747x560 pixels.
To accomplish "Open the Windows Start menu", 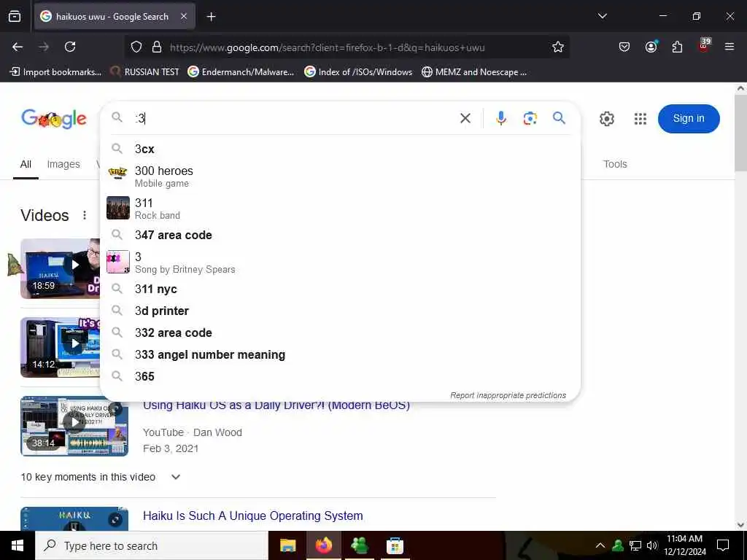I will tap(18, 545).
